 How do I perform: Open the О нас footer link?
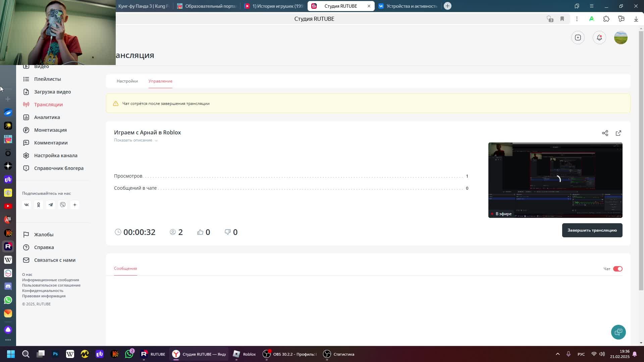pyautogui.click(x=27, y=275)
